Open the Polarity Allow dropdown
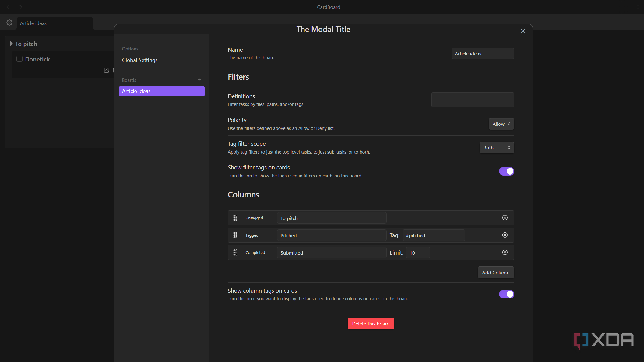Viewport: 644px width, 362px height. (x=501, y=124)
